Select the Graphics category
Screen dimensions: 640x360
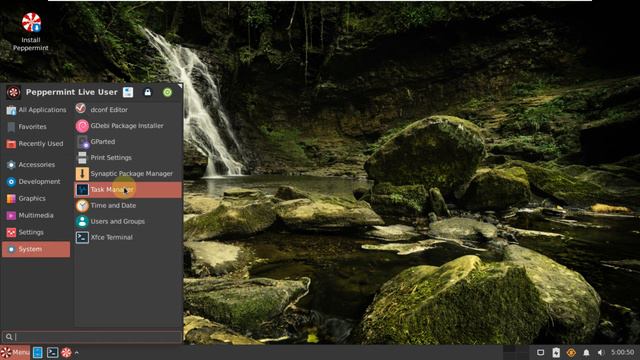point(36,198)
